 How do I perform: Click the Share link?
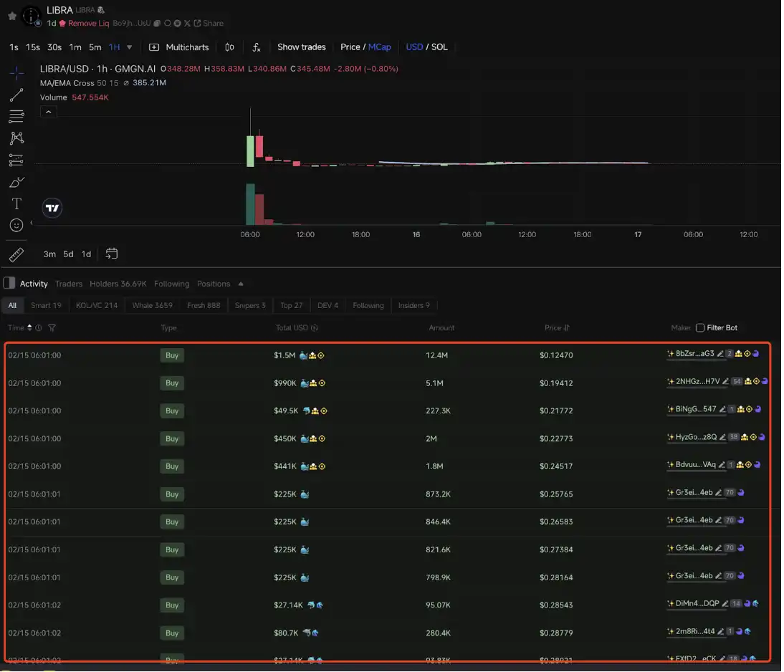(x=212, y=23)
